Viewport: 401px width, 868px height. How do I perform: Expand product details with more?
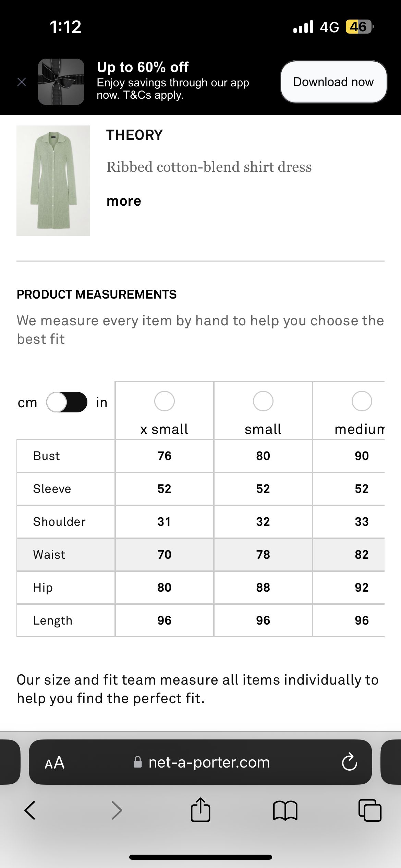124,201
